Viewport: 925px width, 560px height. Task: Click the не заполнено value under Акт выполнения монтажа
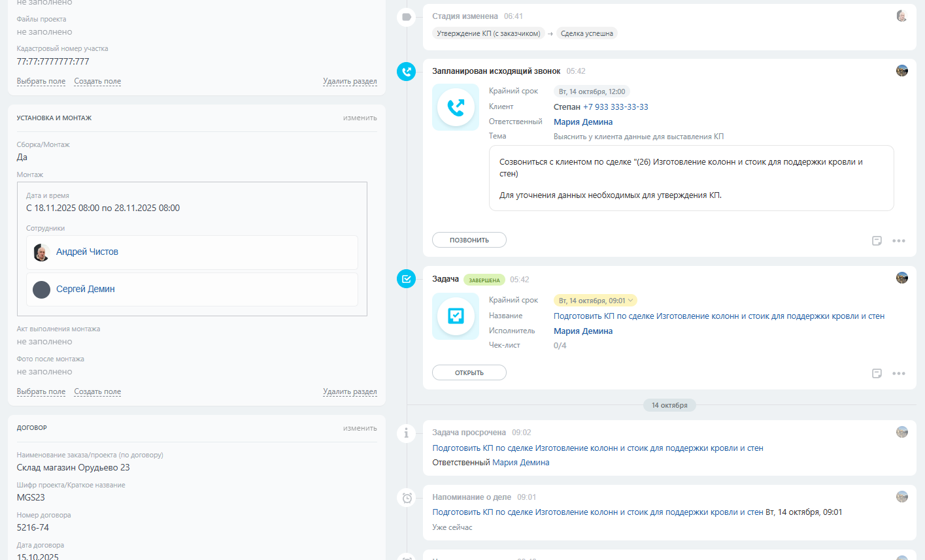tap(44, 342)
